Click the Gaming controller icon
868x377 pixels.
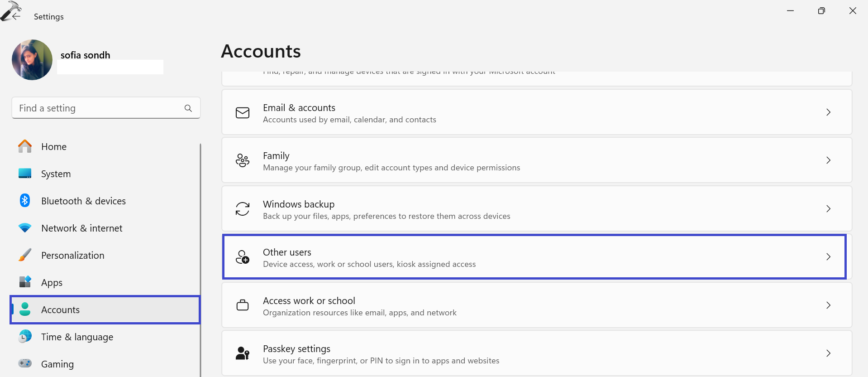pos(25,363)
